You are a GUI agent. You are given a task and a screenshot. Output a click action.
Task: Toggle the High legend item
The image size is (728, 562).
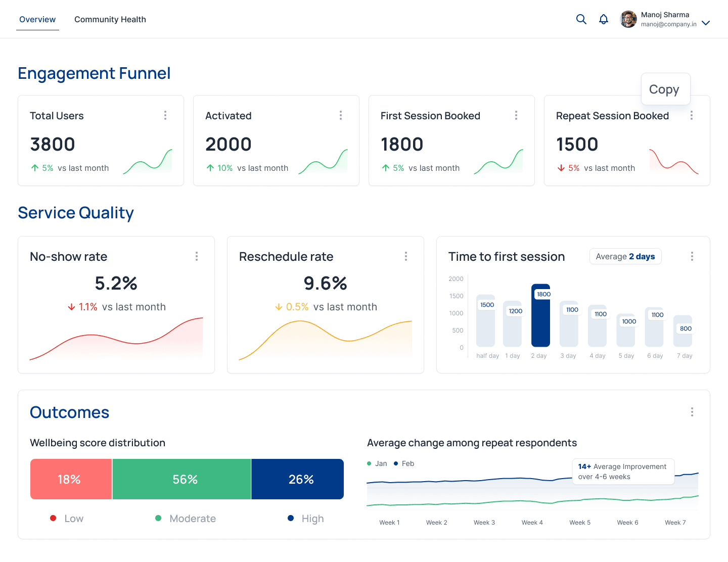click(x=306, y=519)
